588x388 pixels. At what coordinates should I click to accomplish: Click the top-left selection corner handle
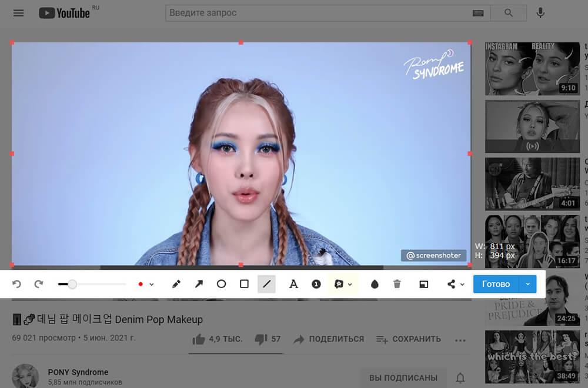click(12, 43)
